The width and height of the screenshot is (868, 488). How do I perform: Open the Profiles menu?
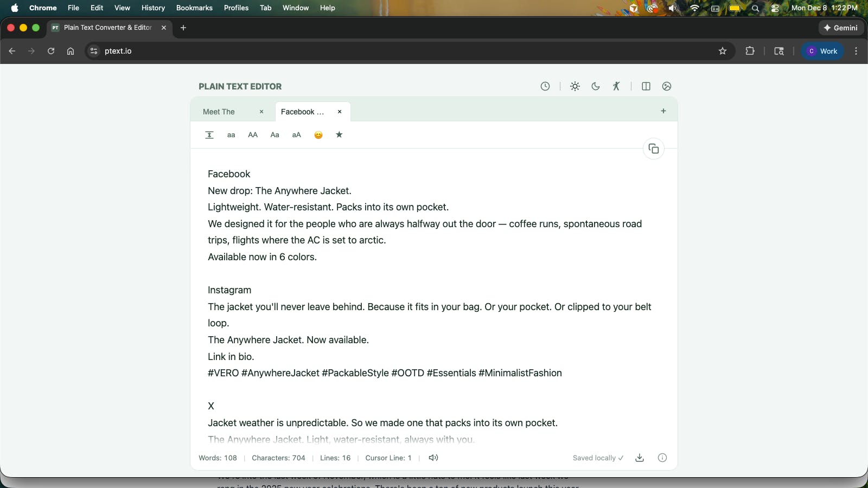pos(236,8)
